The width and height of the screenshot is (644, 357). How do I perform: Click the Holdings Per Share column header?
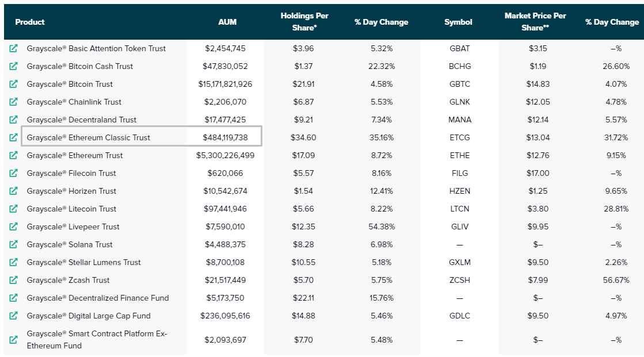(x=304, y=22)
